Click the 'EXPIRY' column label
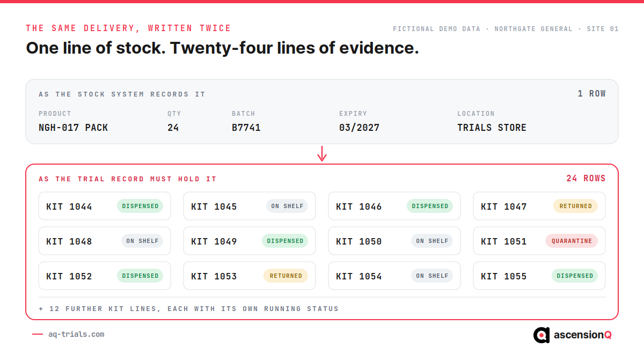The image size is (644, 362). click(x=353, y=114)
